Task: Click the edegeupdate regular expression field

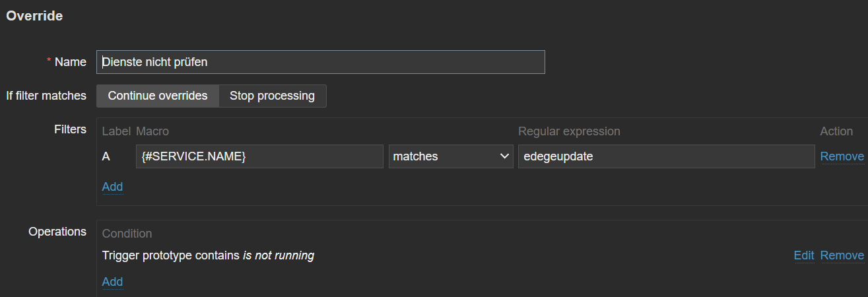Action: point(665,156)
